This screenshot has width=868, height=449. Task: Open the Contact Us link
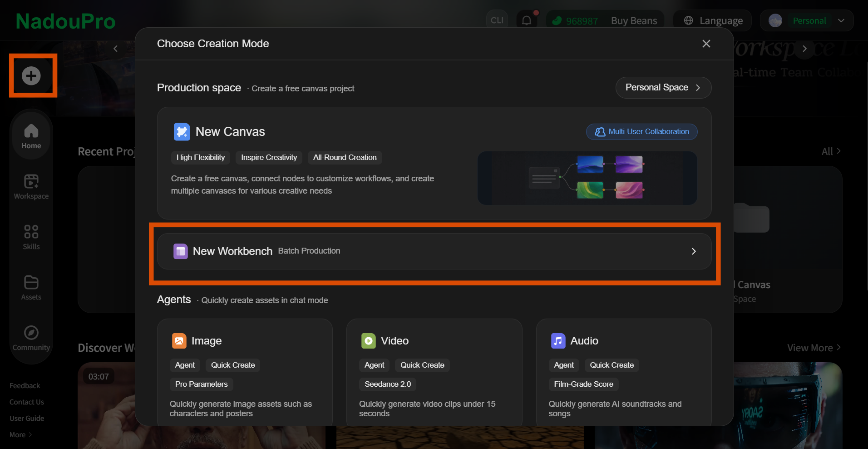(27, 402)
